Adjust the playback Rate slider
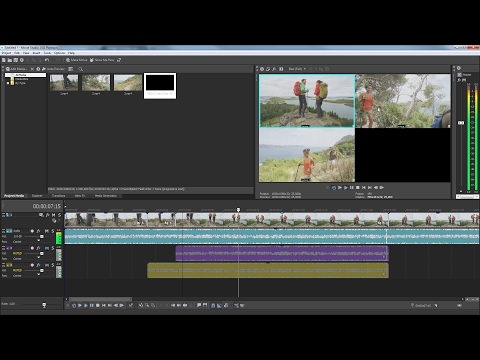Viewport: 480px width, 360px height. pos(44,305)
